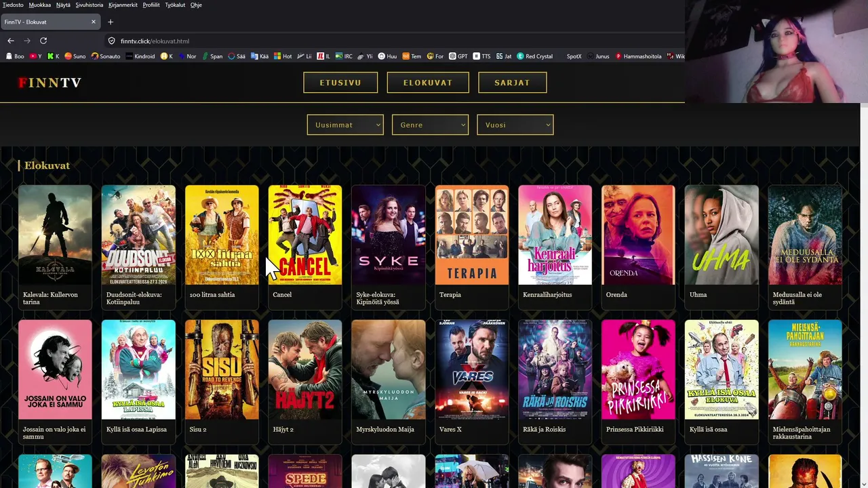The width and height of the screenshot is (868, 488).
Task: Open the Sonauto bookmark
Action: [x=106, y=56]
